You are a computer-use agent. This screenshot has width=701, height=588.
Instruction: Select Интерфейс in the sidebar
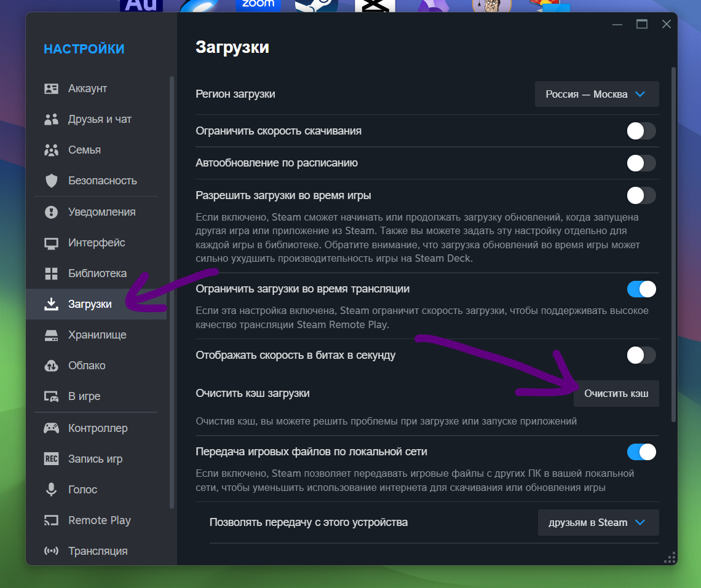pyautogui.click(x=96, y=243)
